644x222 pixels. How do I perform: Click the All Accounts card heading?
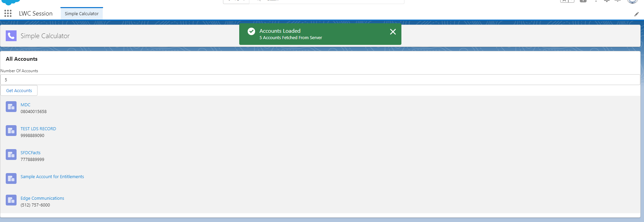coord(22,59)
